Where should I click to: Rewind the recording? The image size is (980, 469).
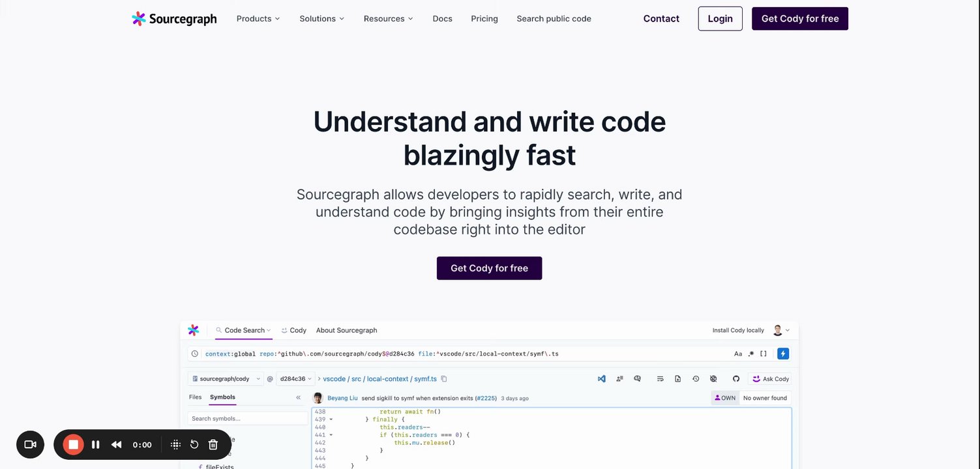(117, 444)
